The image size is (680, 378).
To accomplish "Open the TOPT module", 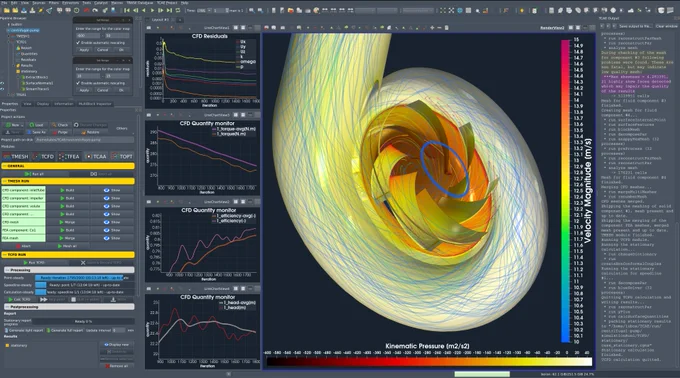I will [x=122, y=156].
